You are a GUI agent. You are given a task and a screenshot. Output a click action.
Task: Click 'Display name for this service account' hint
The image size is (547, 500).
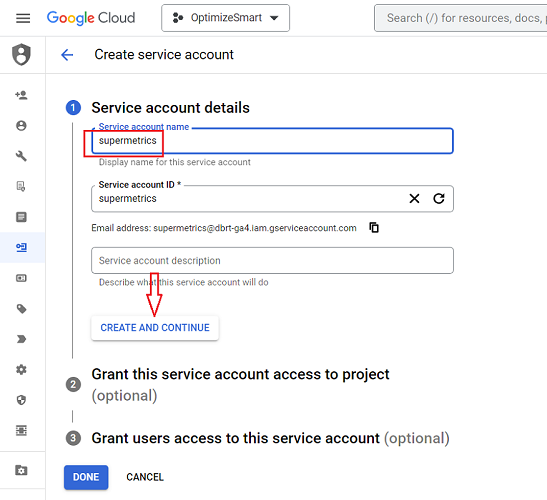(x=174, y=162)
